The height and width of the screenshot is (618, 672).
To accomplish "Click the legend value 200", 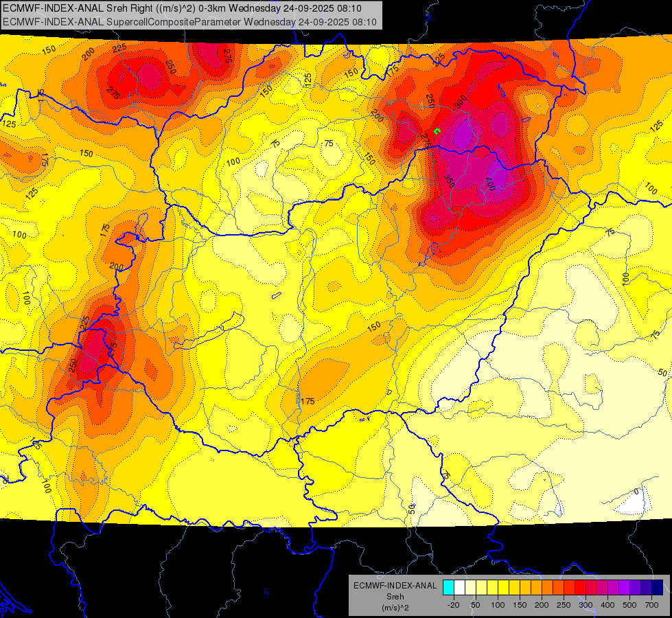I will (x=542, y=605).
